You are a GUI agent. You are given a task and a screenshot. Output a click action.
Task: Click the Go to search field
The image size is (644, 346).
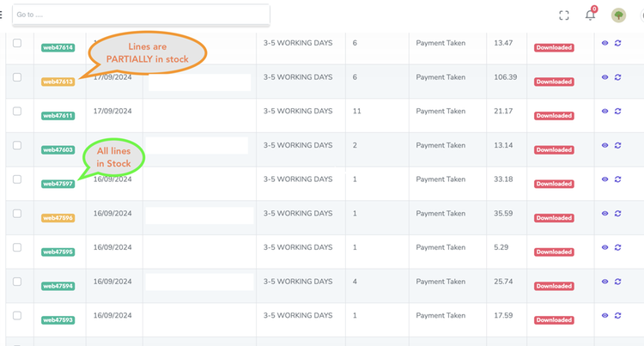click(x=141, y=15)
